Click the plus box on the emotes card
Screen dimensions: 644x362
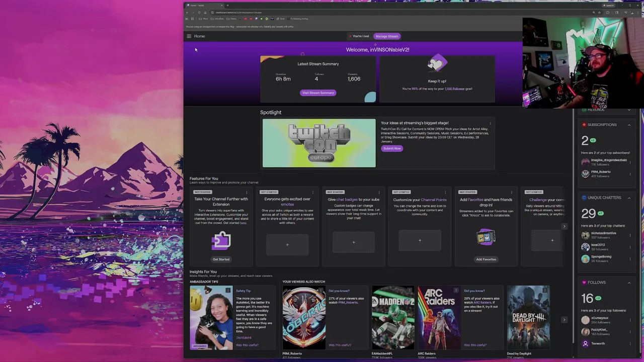point(287,245)
